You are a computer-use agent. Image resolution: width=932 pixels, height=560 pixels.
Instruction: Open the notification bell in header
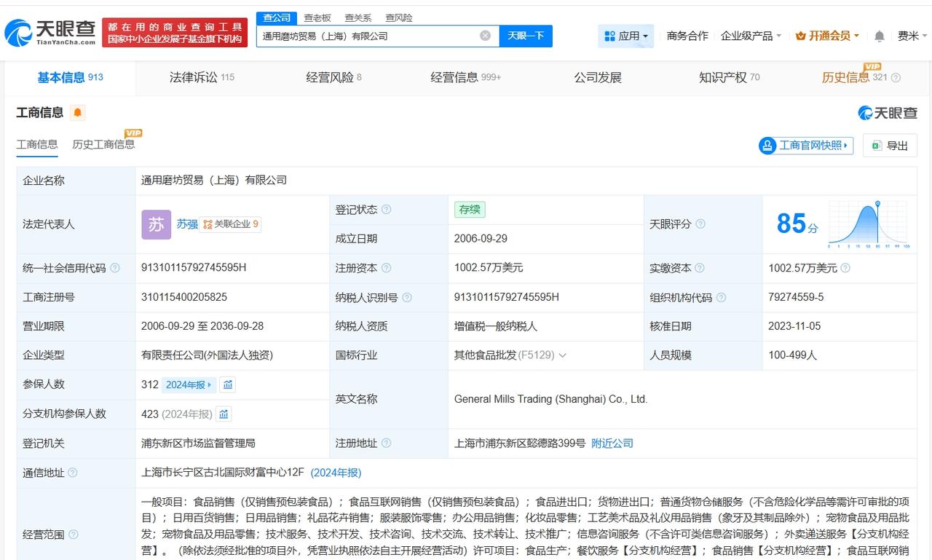880,36
